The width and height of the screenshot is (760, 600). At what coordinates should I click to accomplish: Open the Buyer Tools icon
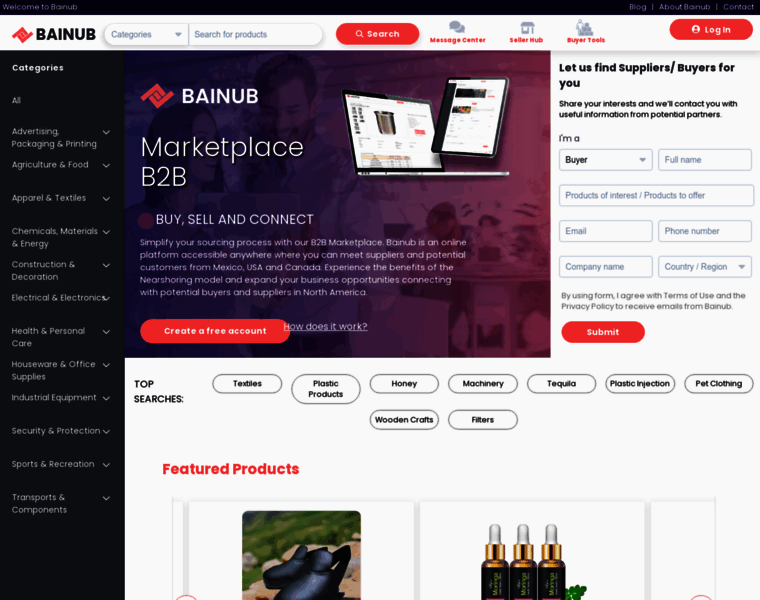(586, 32)
